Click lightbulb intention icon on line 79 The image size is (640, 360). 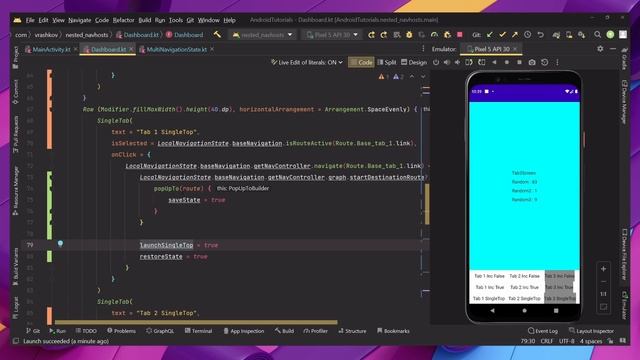pos(60,244)
